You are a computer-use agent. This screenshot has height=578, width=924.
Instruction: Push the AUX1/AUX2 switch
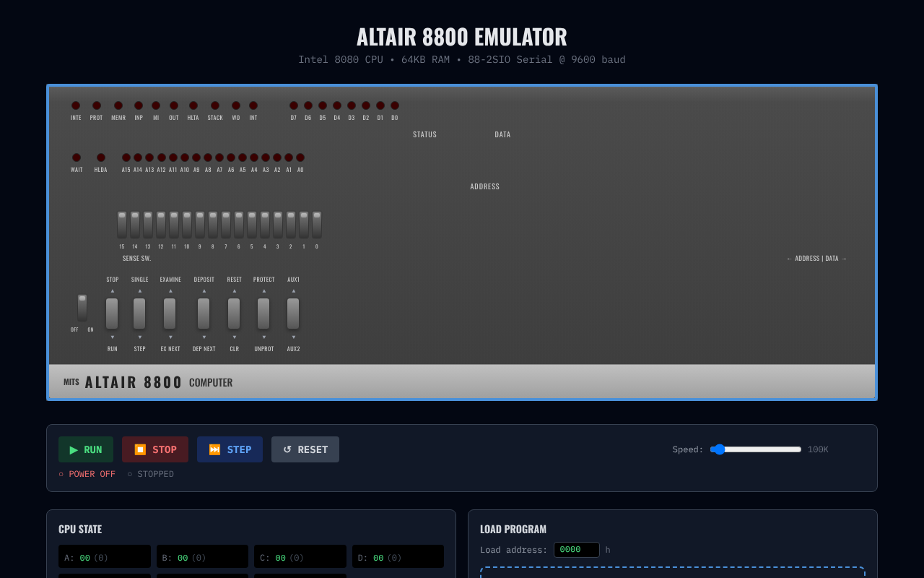[293, 314]
